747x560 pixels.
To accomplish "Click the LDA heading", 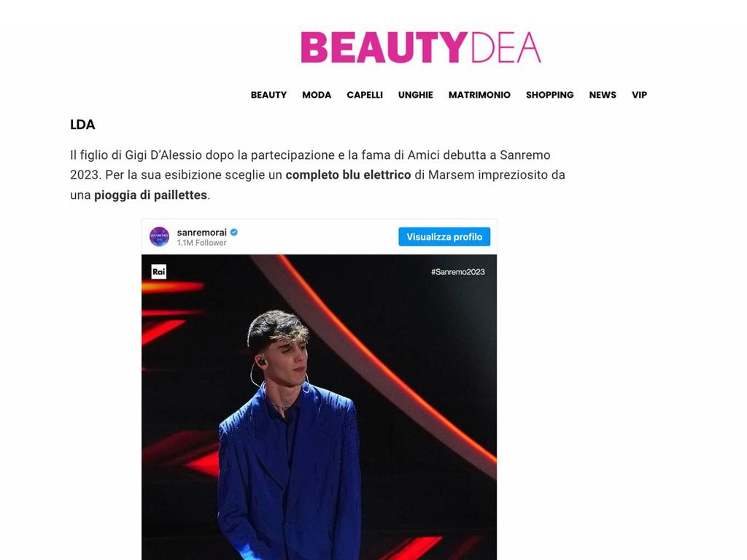I will pos(82,125).
